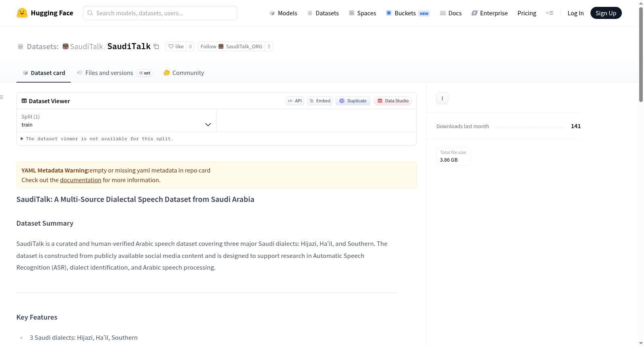Click the SaudiTalk Multi-Source Dialectal Speech title
644x347 pixels.
135,199
